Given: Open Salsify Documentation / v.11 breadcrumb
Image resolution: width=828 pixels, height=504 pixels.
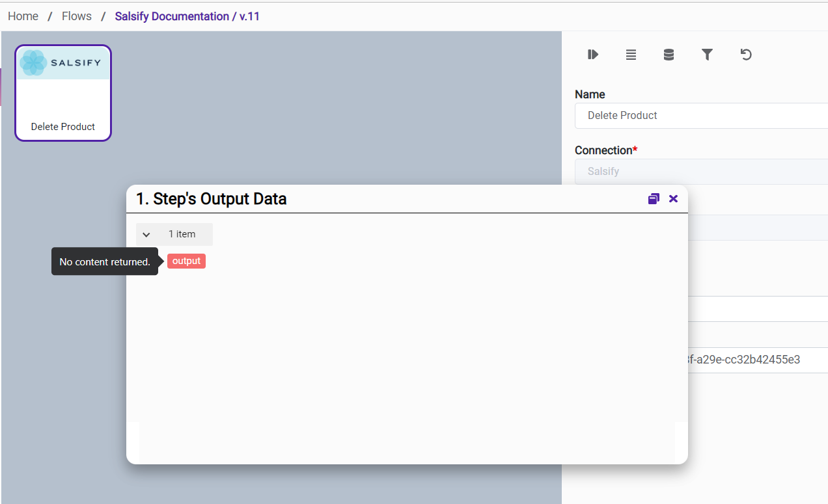Looking at the screenshot, I should click(187, 16).
